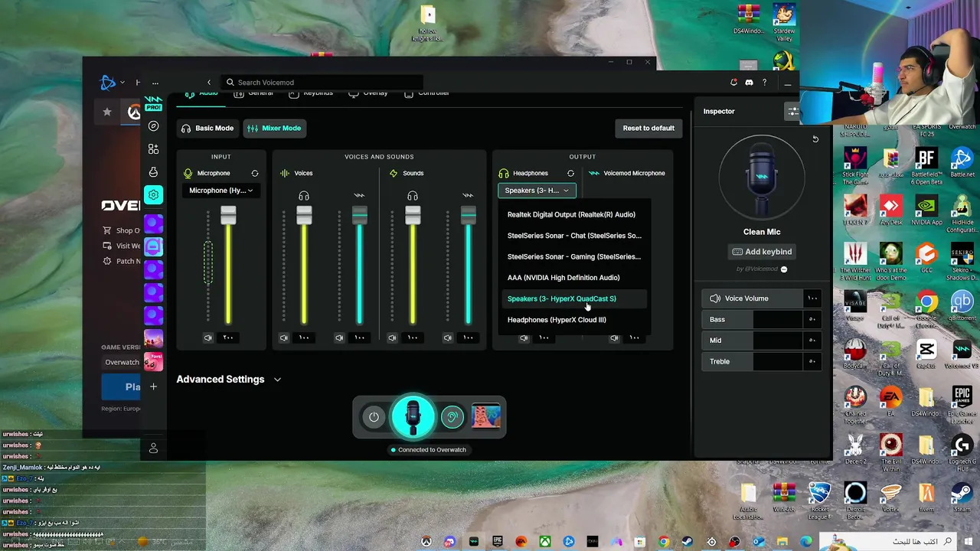Click the @Voicemod author link
The height and width of the screenshot is (551, 980).
point(757,269)
